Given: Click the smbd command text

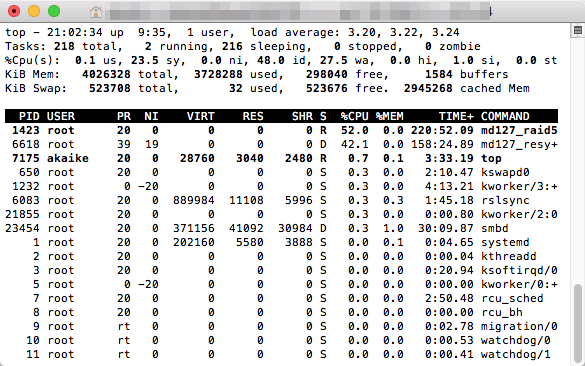Looking at the screenshot, I should [495, 228].
